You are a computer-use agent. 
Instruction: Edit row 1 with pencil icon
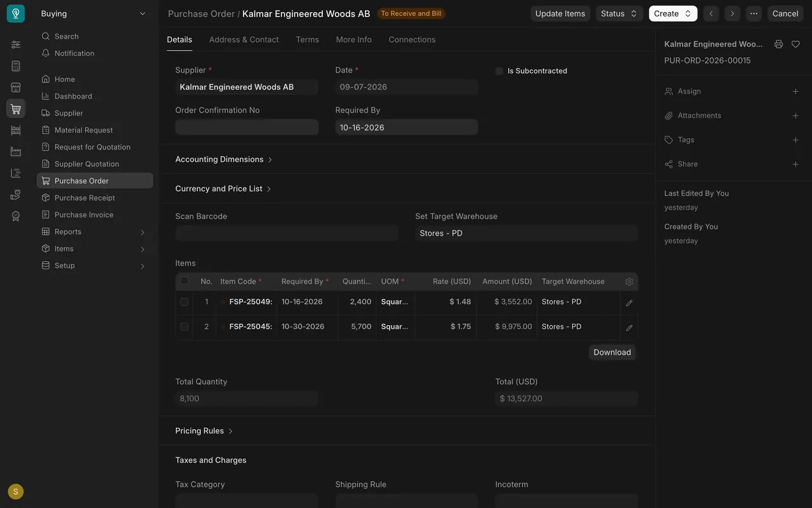(629, 303)
